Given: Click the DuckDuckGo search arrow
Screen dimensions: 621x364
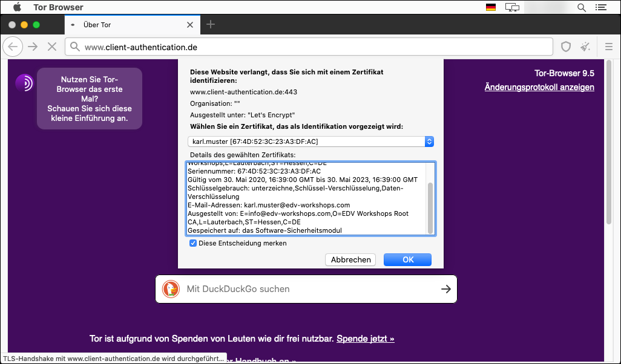Looking at the screenshot, I should 445,289.
